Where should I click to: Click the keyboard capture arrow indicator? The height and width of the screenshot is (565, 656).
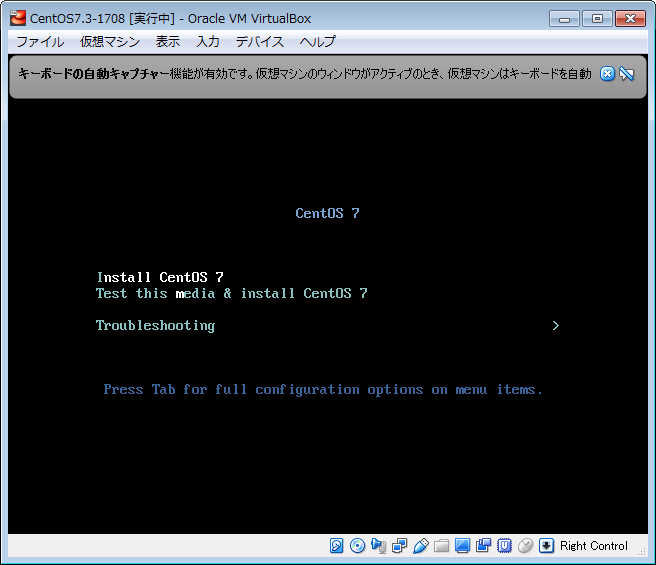pyautogui.click(x=547, y=546)
